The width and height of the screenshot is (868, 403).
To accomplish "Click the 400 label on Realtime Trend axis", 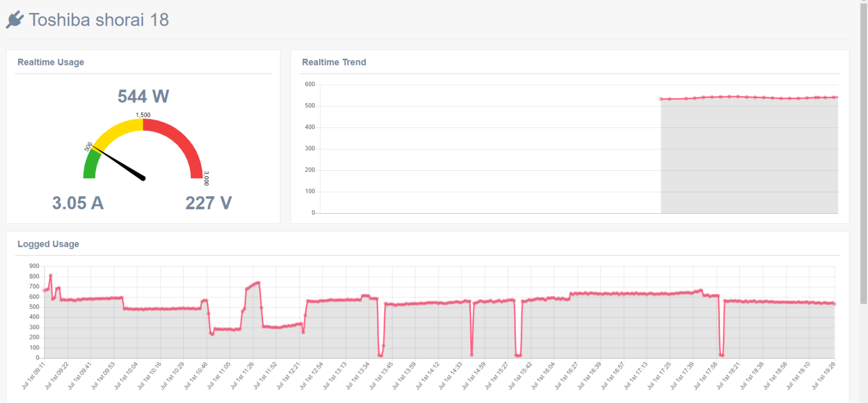I will coord(310,127).
